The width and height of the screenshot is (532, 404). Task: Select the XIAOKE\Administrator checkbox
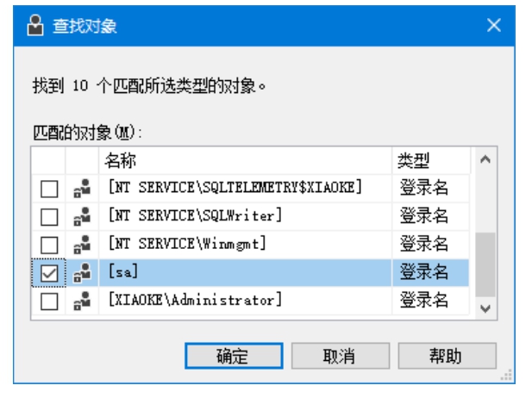(49, 301)
